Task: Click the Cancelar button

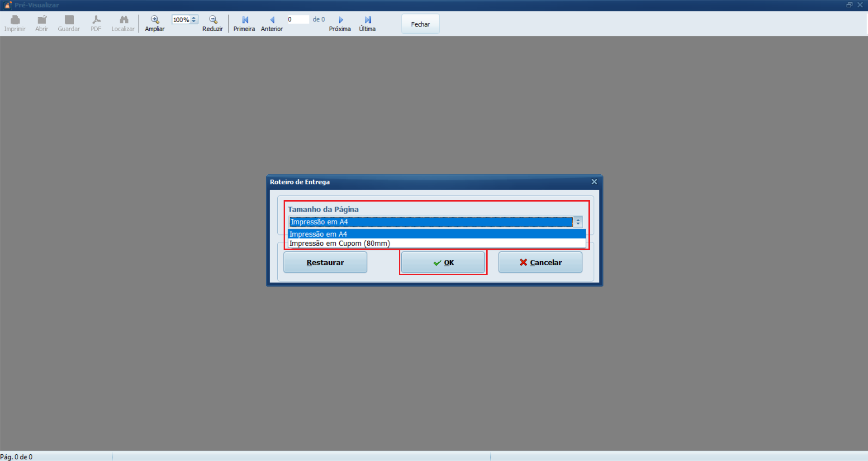Action: point(540,263)
